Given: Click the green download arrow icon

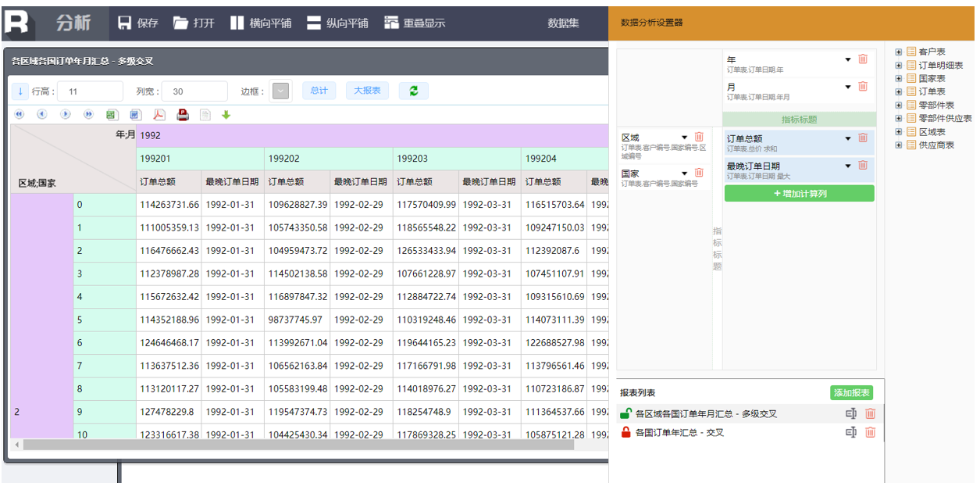Looking at the screenshot, I should [226, 115].
